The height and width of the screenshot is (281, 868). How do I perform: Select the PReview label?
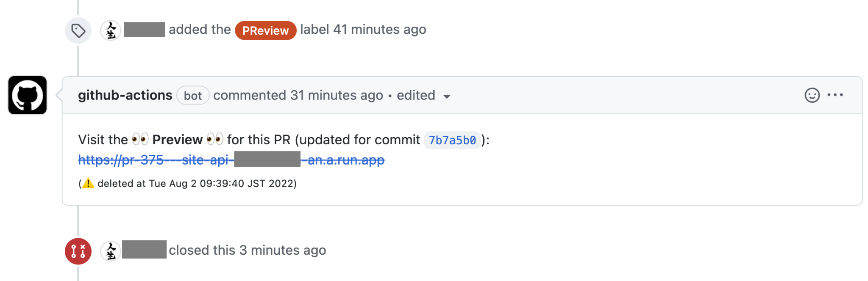coord(265,30)
